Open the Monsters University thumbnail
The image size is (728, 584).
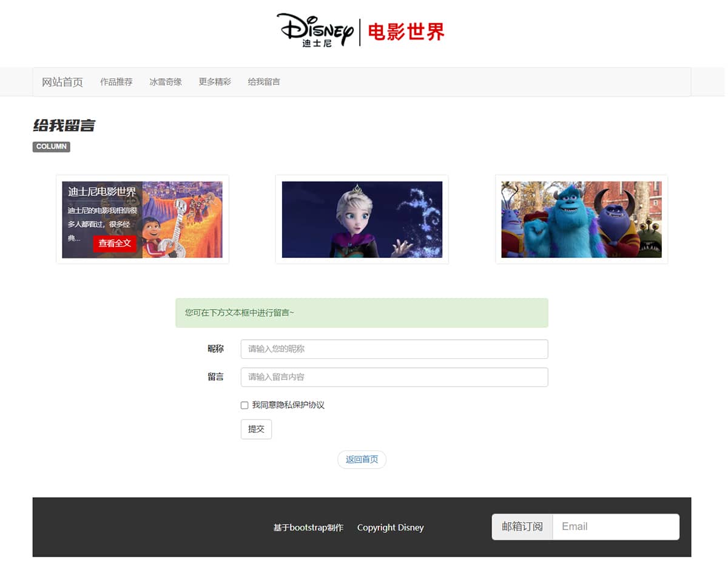coord(581,219)
